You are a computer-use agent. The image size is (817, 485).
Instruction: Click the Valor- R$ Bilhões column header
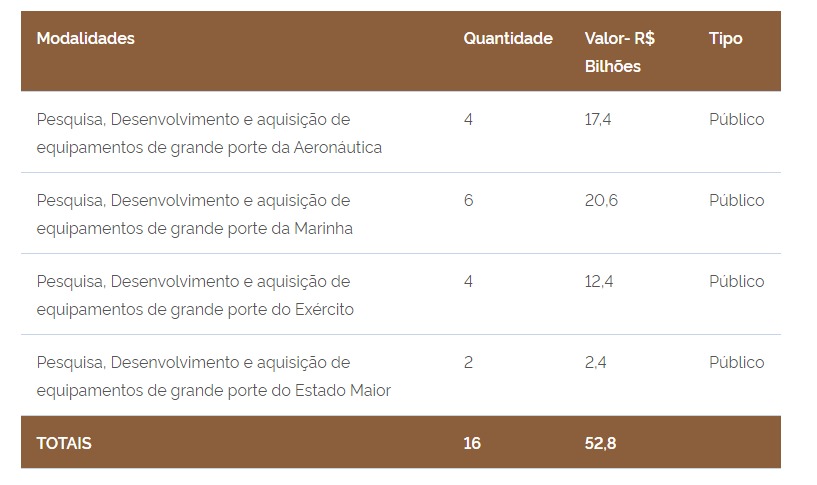coord(620,52)
